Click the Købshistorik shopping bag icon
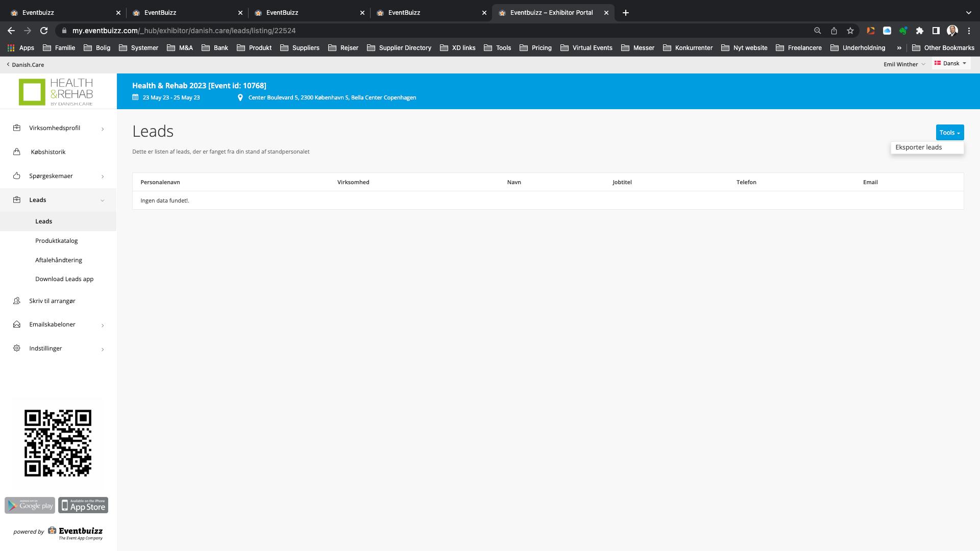The height and width of the screenshot is (551, 980). pos(17,152)
